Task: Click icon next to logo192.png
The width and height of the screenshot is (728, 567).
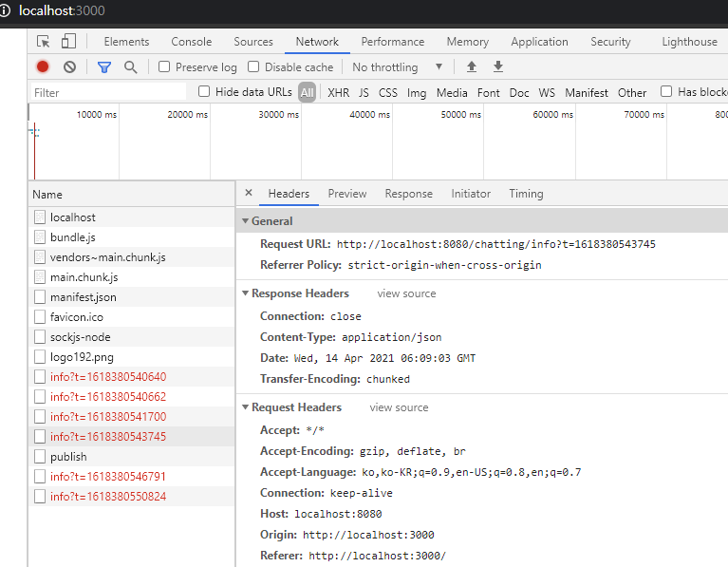Action: 40,357
